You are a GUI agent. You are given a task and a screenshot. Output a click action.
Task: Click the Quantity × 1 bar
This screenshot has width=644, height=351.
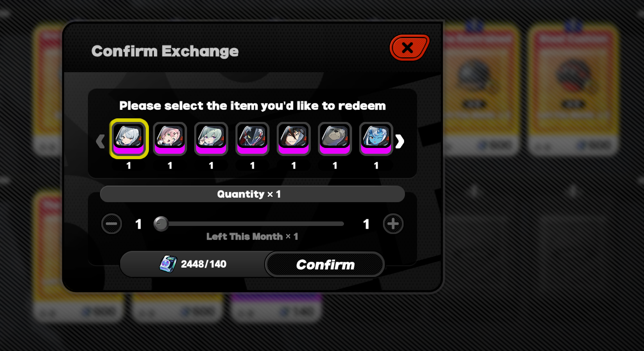pyautogui.click(x=252, y=194)
